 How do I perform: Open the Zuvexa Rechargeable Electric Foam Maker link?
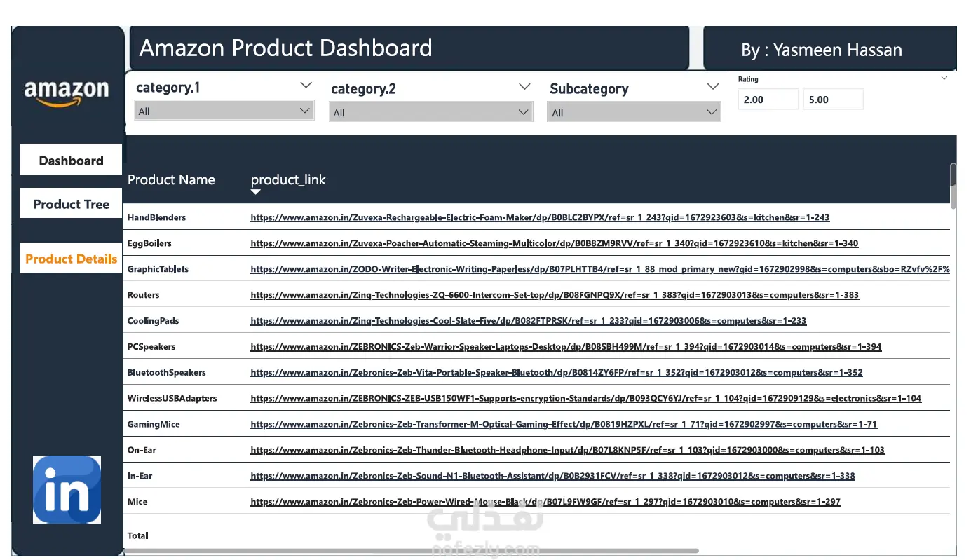[540, 217]
